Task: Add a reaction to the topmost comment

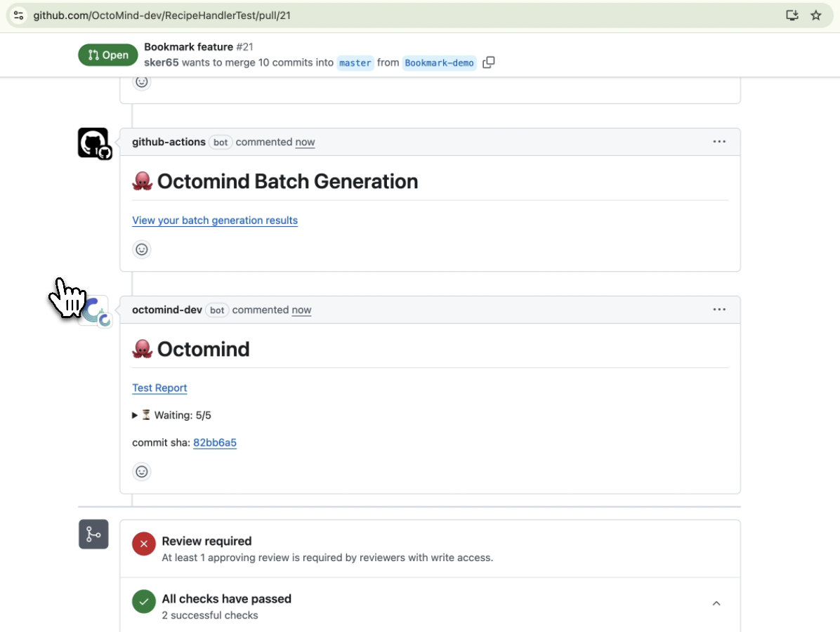Action: click(142, 81)
